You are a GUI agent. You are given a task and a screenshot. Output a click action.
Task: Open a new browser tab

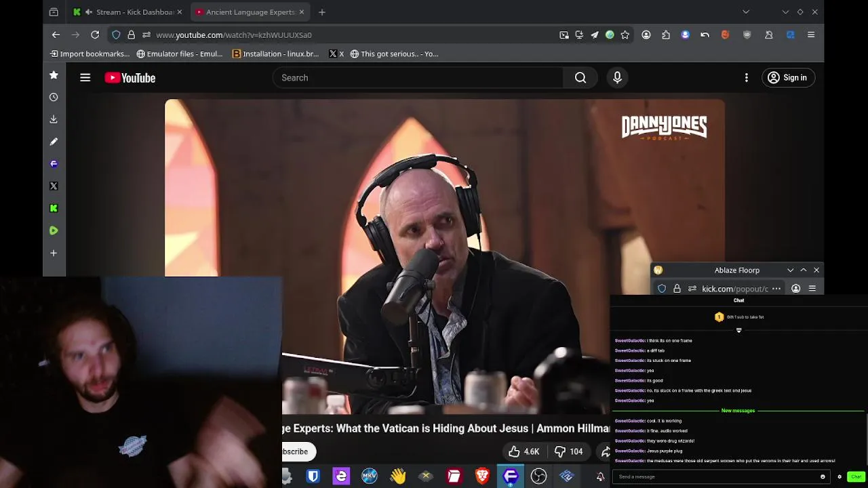[322, 12]
